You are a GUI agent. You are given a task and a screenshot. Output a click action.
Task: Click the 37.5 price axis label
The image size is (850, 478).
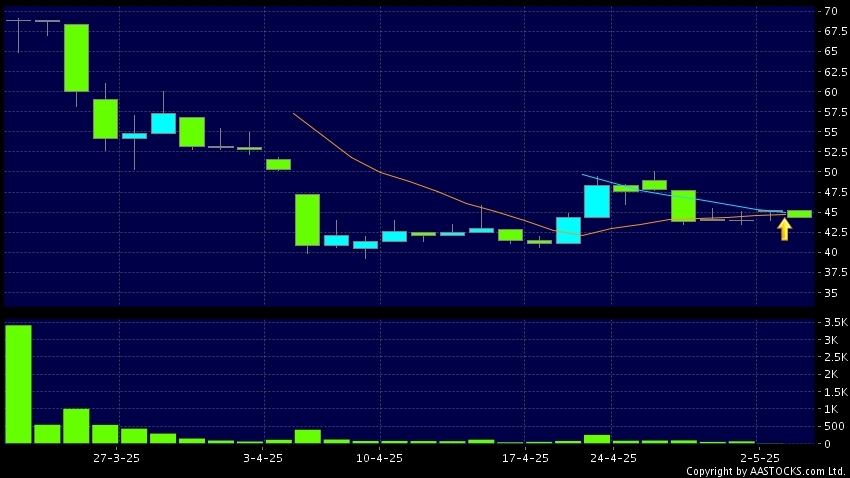pyautogui.click(x=835, y=272)
